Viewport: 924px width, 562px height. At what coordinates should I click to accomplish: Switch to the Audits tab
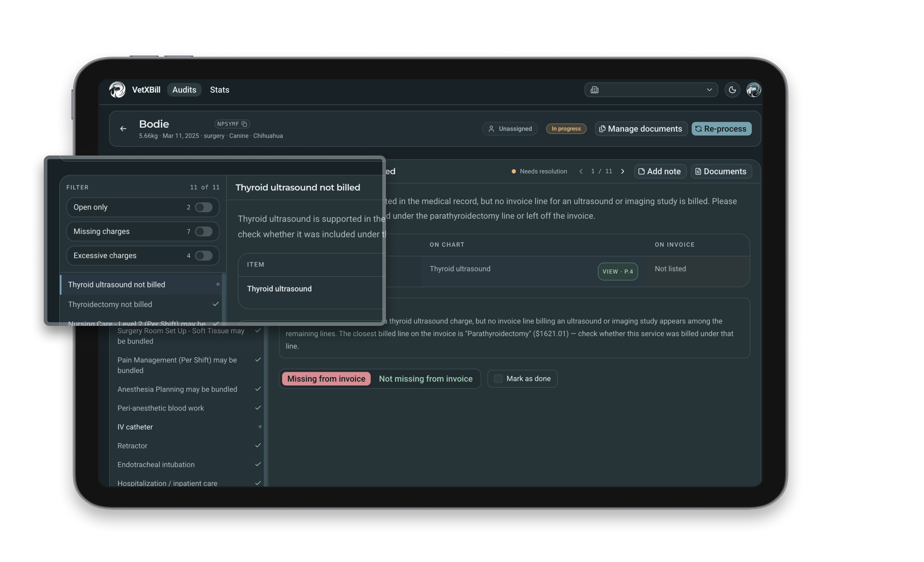184,90
